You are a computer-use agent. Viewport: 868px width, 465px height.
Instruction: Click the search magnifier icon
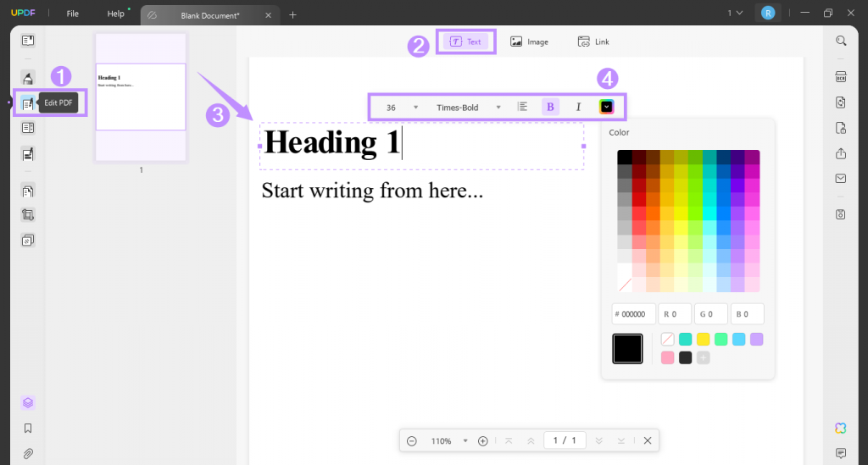pyautogui.click(x=841, y=41)
